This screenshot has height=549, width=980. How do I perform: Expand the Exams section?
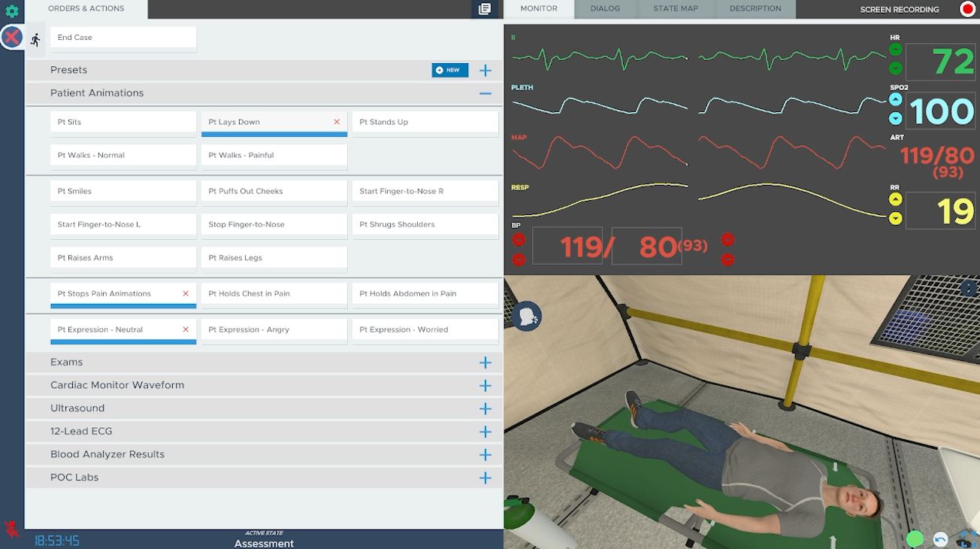click(x=485, y=362)
